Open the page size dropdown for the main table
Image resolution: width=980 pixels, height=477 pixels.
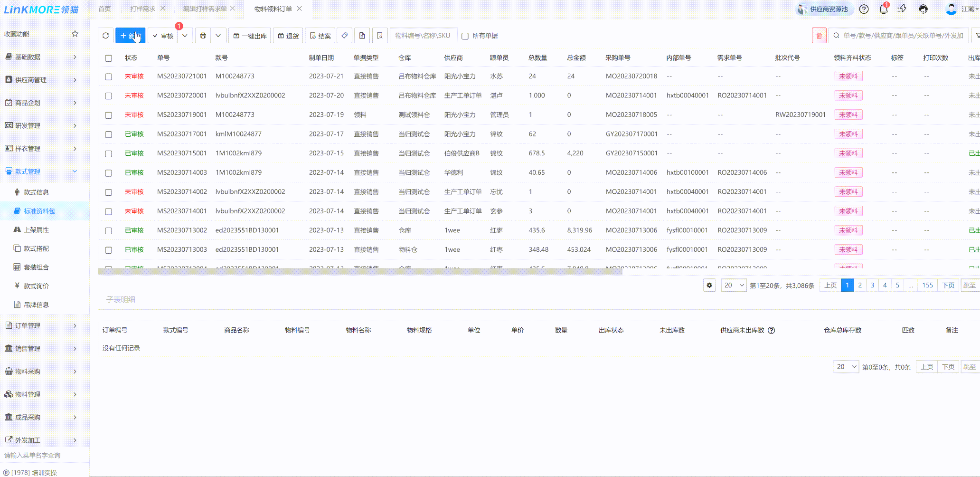pos(734,286)
